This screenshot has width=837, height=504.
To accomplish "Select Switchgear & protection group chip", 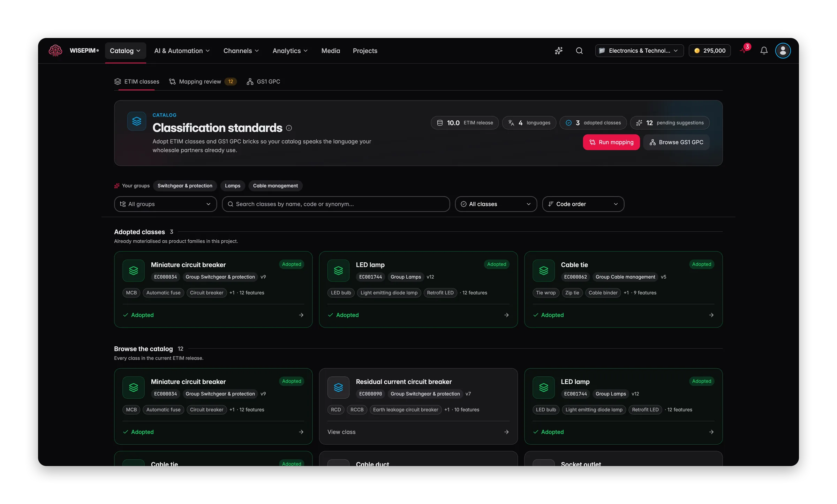I will click(x=185, y=186).
